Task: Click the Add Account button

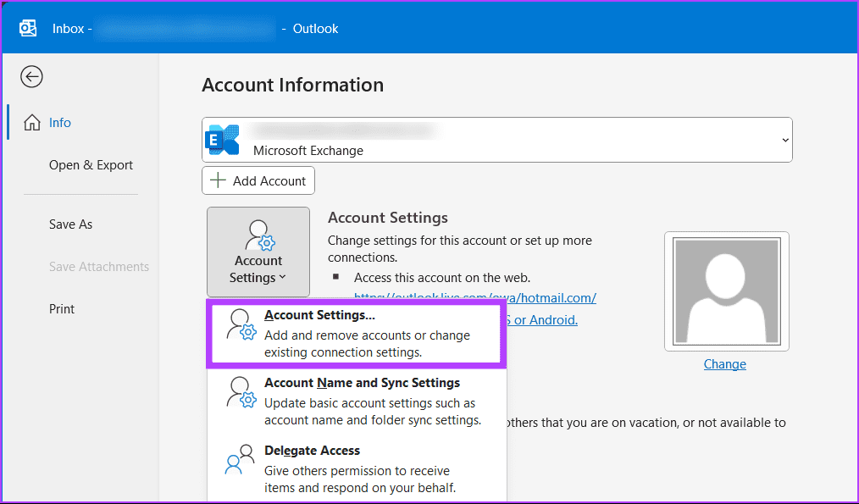Action: click(258, 180)
